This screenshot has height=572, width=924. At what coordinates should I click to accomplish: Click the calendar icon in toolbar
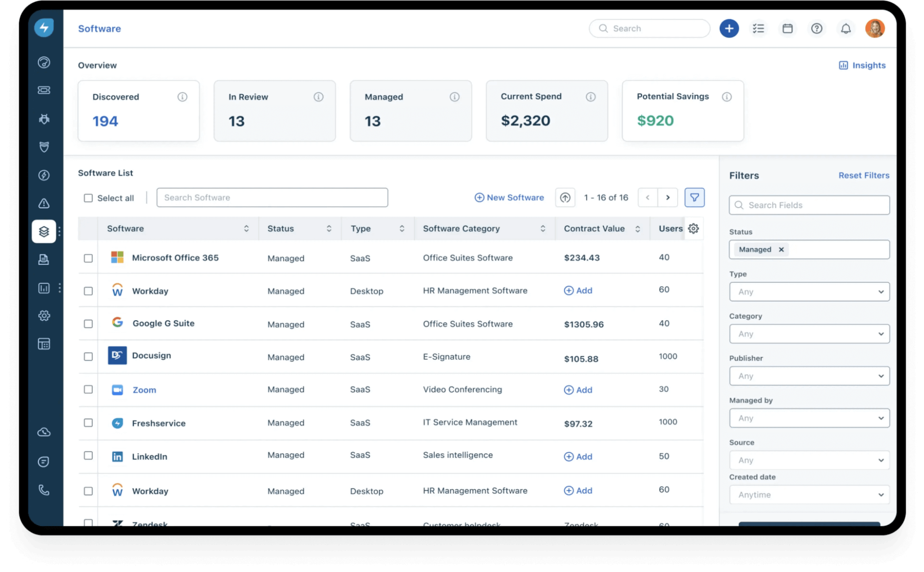coord(787,28)
